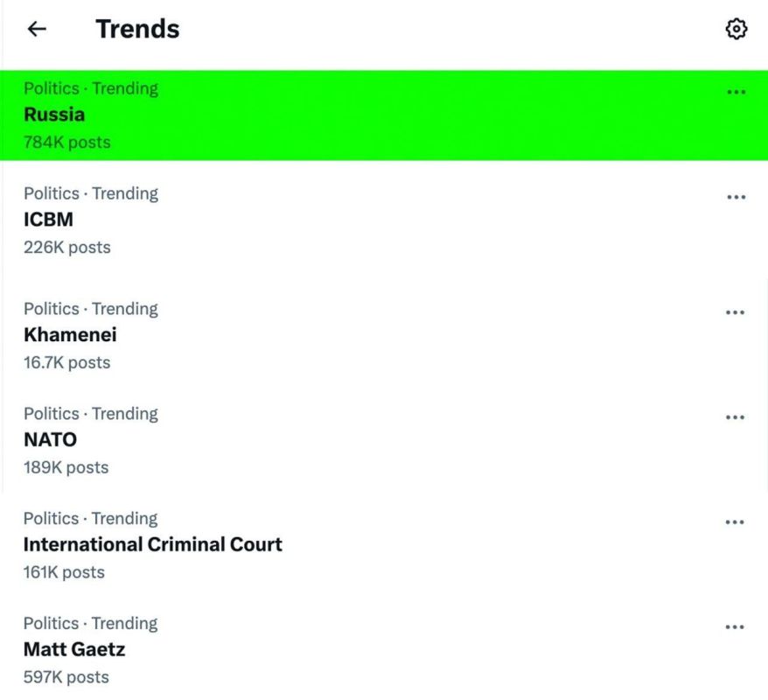
Task: Show more options for International Criminal Court
Action: tap(734, 522)
